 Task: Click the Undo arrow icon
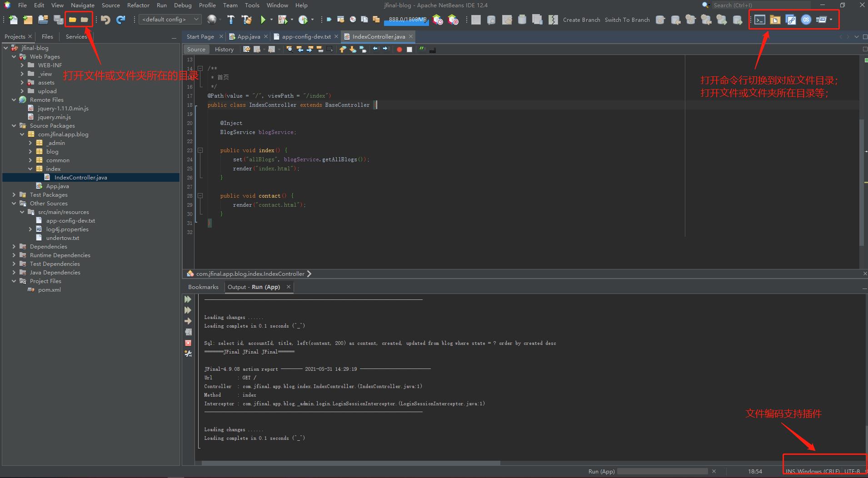(x=105, y=20)
